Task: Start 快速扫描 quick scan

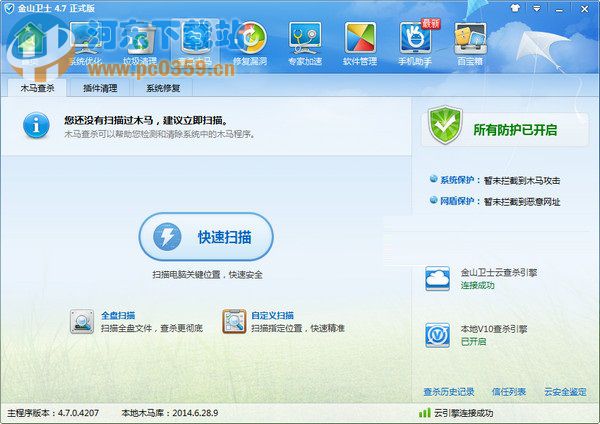Action: 206,237
